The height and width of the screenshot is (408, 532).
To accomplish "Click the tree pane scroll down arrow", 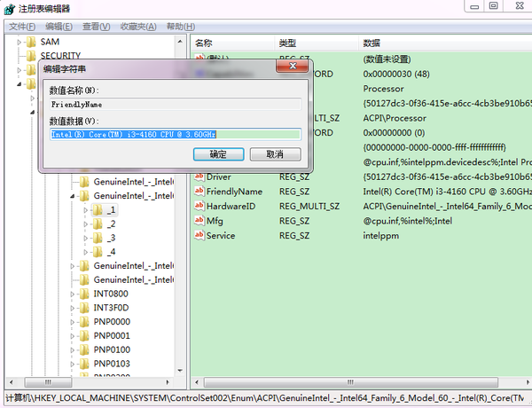I will click(180, 371).
